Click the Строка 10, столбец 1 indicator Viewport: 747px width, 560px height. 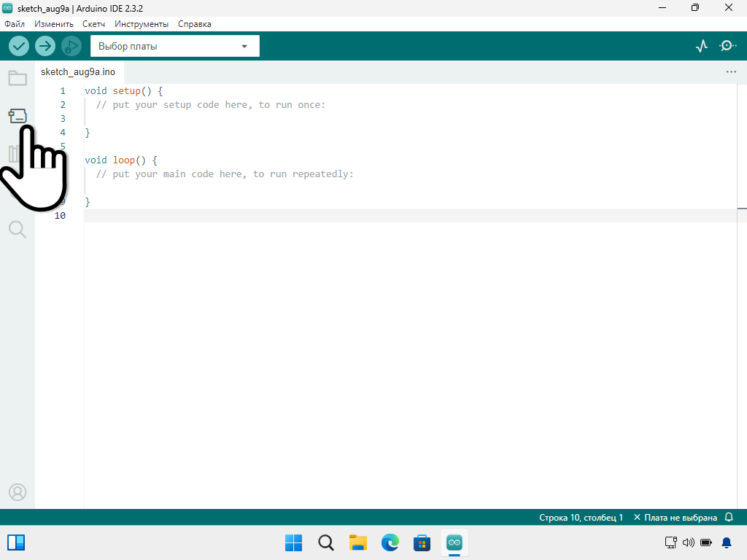[581, 518]
